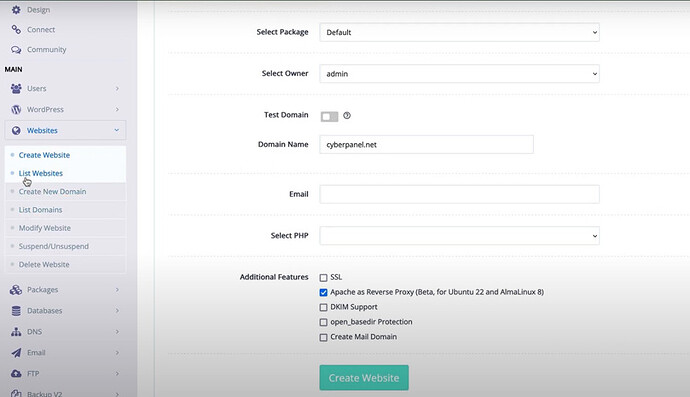This screenshot has height=397, width=690.
Task: Expand the WordPress menu chevron
Action: click(117, 109)
